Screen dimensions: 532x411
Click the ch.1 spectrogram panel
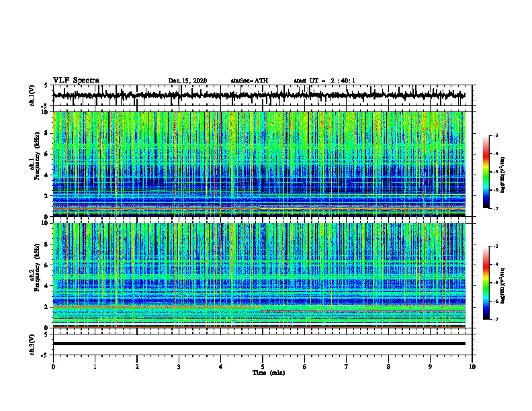pos(259,164)
